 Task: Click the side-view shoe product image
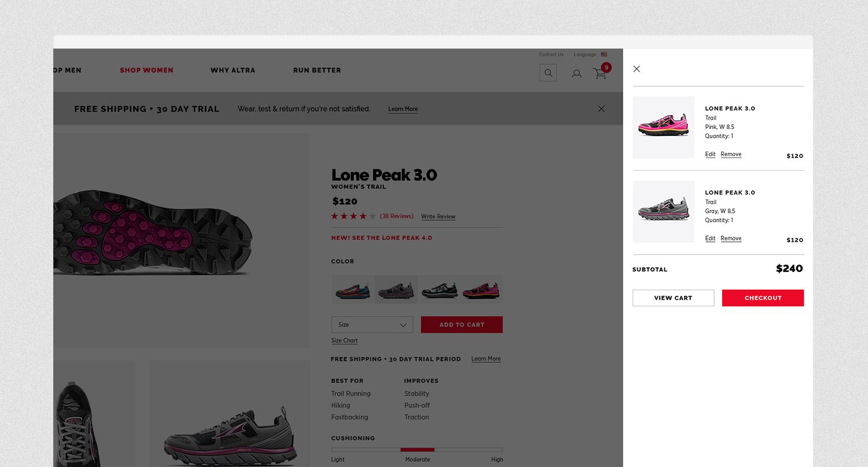(x=230, y=414)
